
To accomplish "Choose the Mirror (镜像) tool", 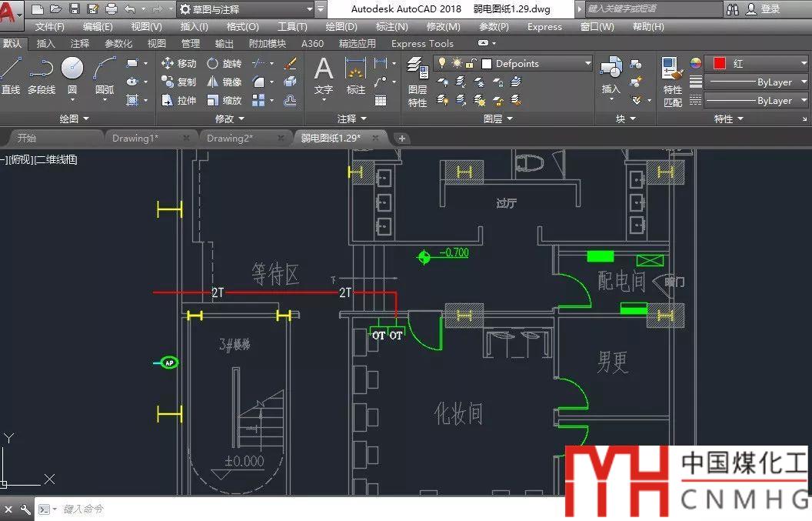I will tap(224, 82).
